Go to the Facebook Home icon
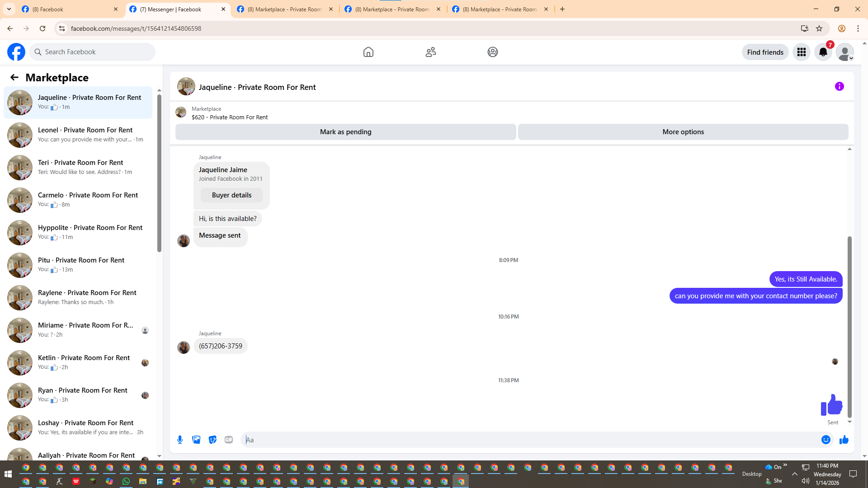 pyautogui.click(x=368, y=52)
